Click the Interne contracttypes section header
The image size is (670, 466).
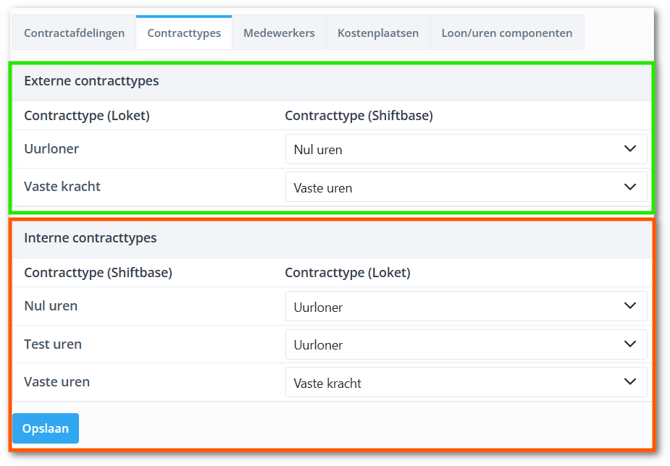click(x=90, y=239)
